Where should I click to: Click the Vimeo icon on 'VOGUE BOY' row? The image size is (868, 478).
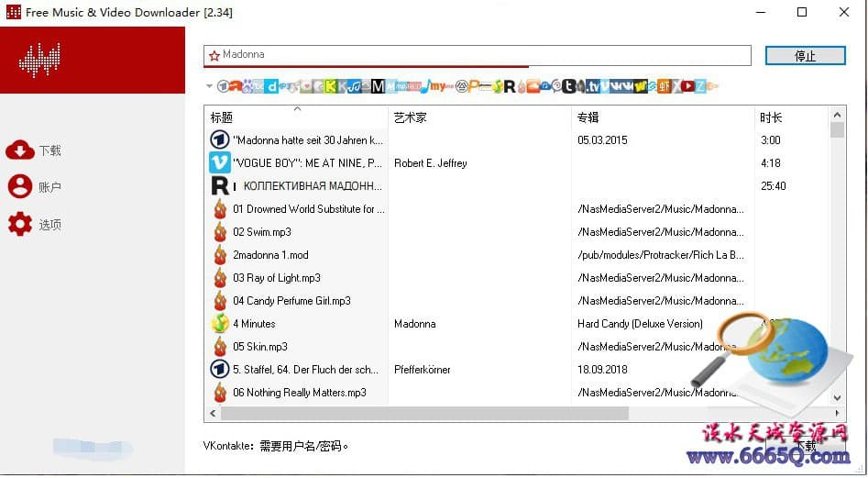point(220,162)
